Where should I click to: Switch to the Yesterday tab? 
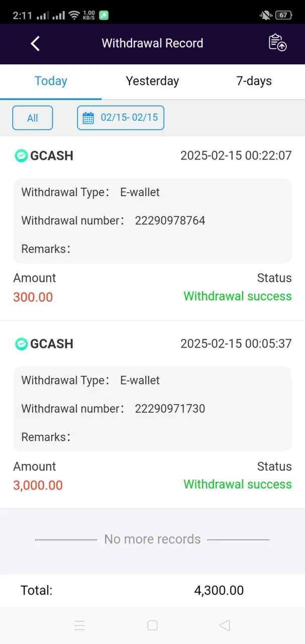pos(152,82)
